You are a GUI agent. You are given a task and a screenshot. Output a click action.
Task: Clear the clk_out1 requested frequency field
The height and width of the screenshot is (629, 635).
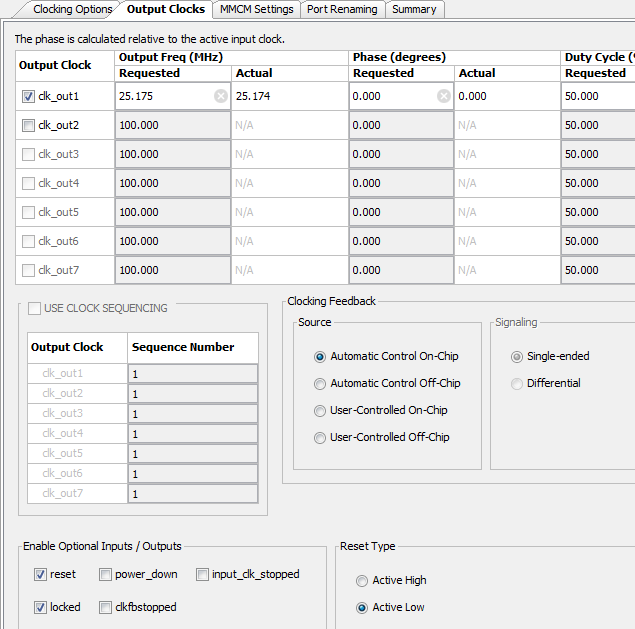tap(221, 96)
